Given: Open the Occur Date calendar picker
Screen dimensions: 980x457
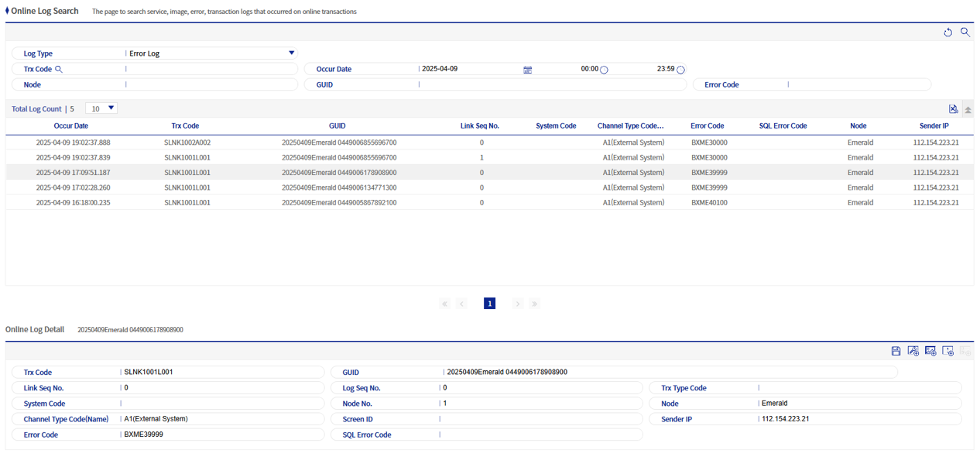Looking at the screenshot, I should [527, 69].
